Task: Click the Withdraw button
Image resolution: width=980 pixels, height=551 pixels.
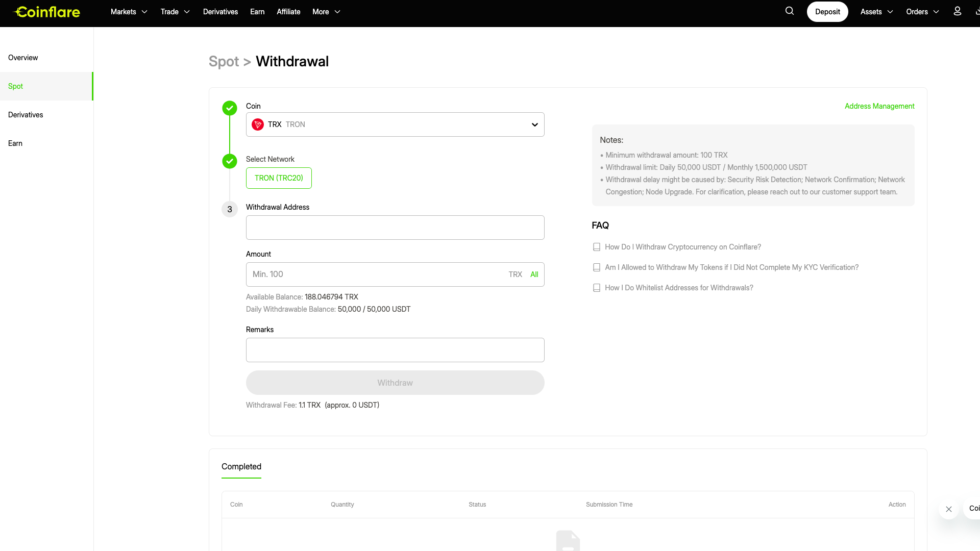Action: tap(395, 383)
